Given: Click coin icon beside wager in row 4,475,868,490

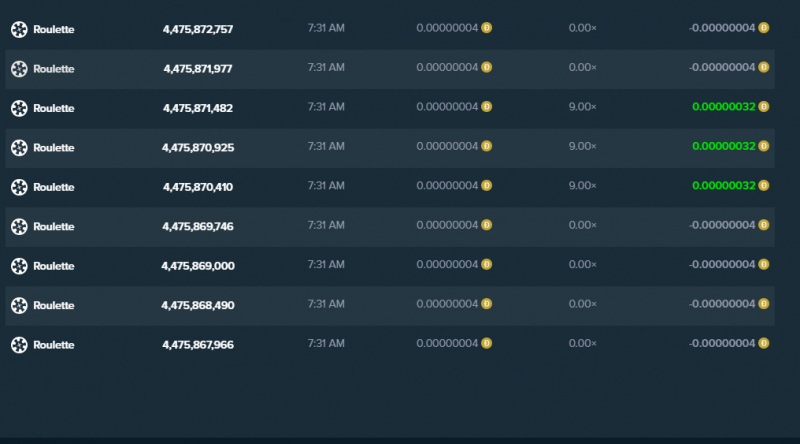Looking at the screenshot, I should click(487, 304).
